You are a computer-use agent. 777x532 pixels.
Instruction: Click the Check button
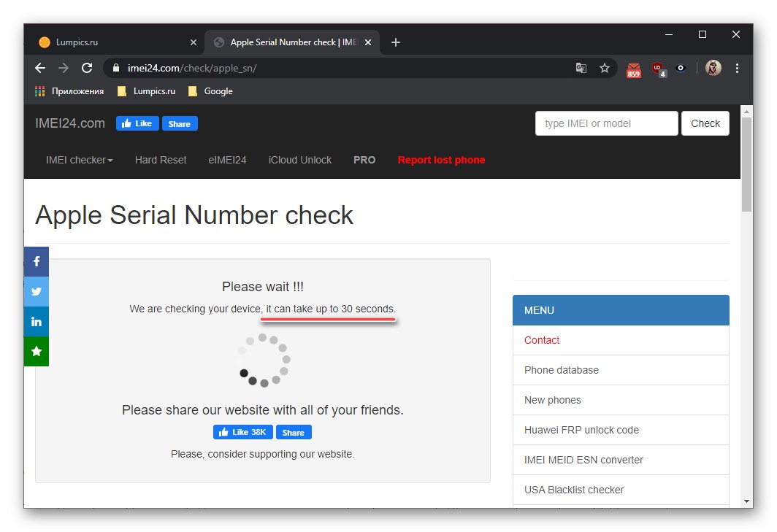click(x=705, y=123)
